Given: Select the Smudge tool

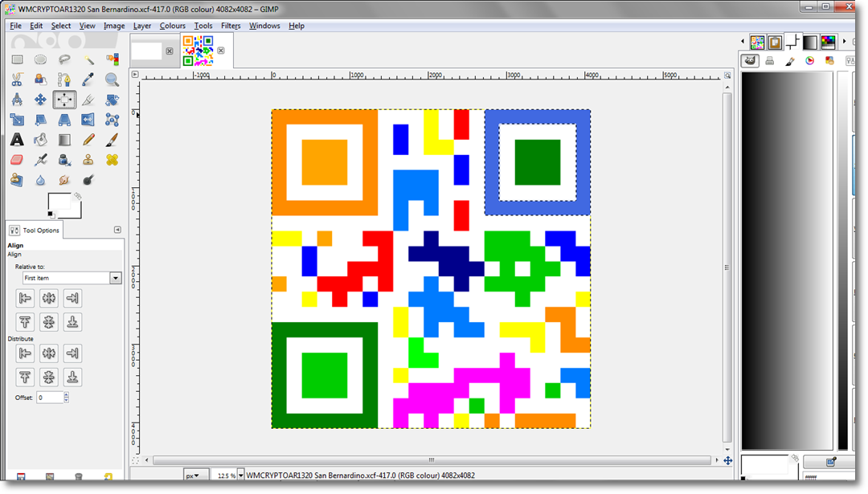Looking at the screenshot, I should [64, 180].
